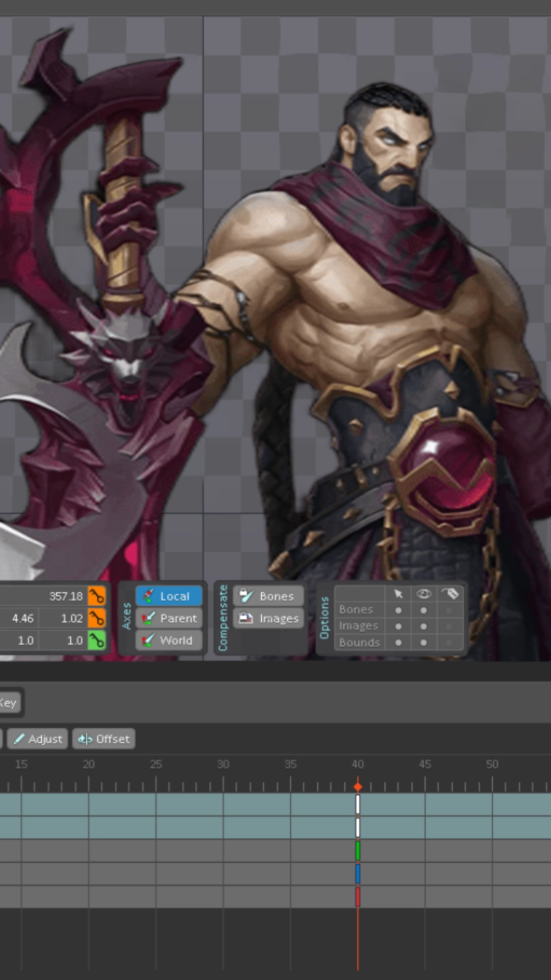Screen dimensions: 551x980
Task: Click the Adjust button
Action: (x=38, y=739)
